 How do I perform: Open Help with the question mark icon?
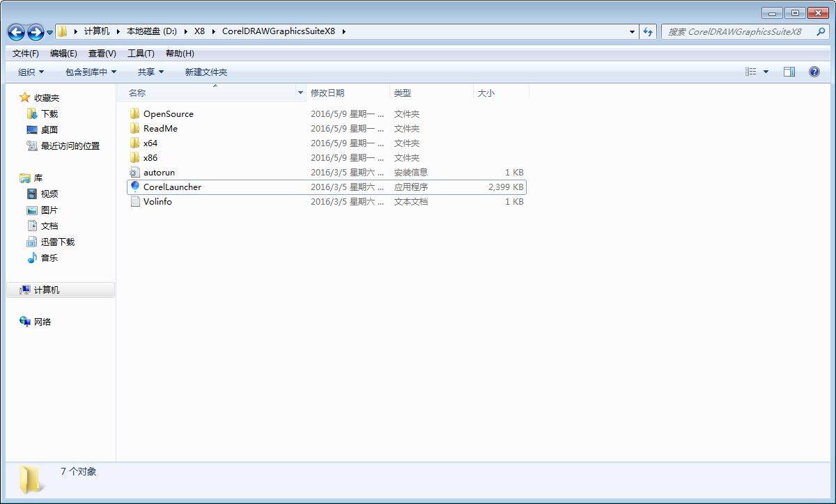814,71
